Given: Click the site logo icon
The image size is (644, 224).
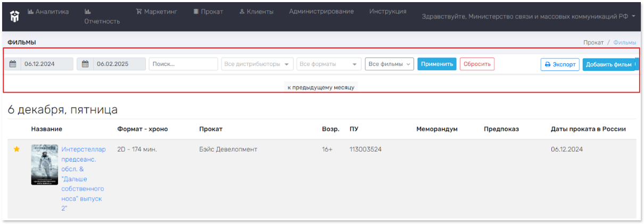Looking at the screenshot, I should click(14, 16).
